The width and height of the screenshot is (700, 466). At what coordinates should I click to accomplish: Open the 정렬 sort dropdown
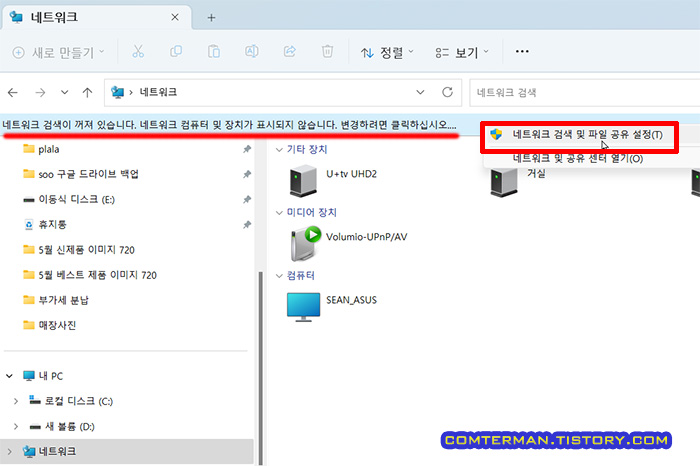coord(387,53)
